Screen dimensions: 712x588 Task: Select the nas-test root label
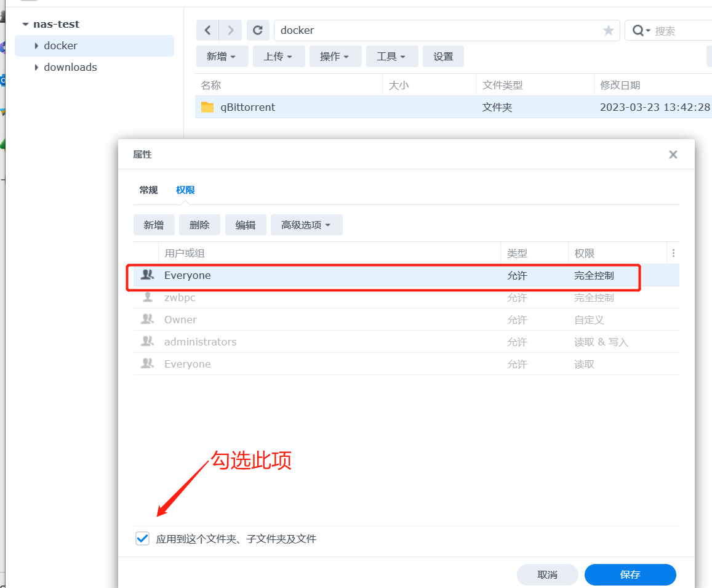(56, 24)
